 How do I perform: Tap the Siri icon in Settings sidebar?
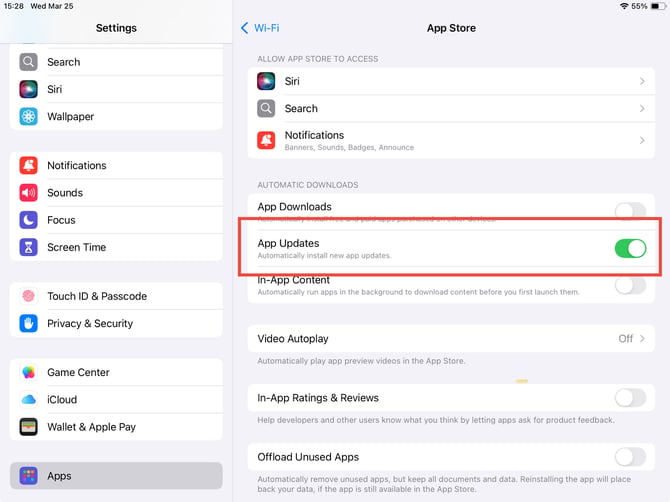28,89
